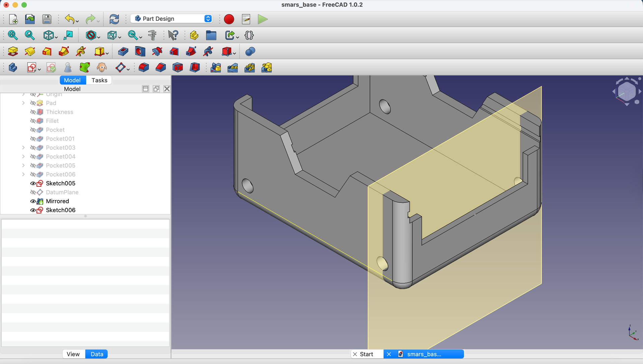Screen dimensions: 643x364
Task: Select the Pad tool
Action: pos(13,52)
